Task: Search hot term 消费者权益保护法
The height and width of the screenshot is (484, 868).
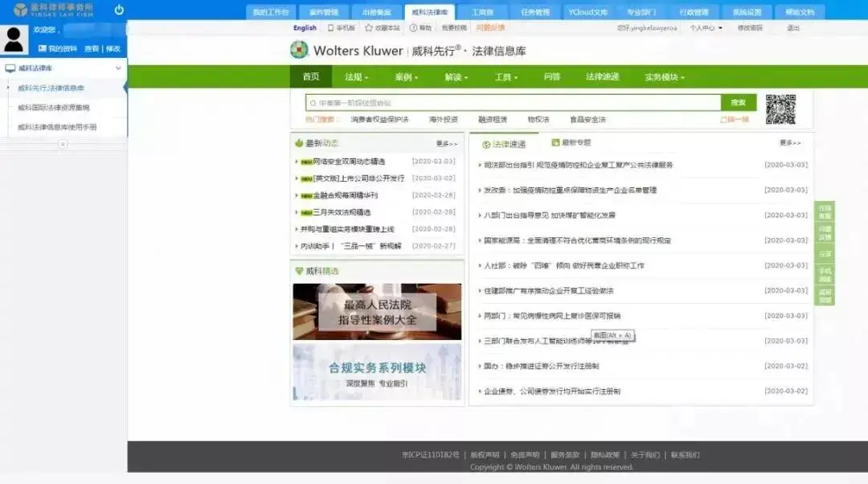Action: pyautogui.click(x=379, y=120)
